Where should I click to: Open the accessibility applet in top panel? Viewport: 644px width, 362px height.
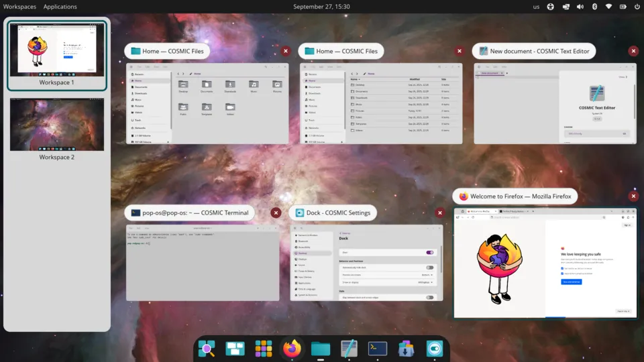(x=550, y=7)
